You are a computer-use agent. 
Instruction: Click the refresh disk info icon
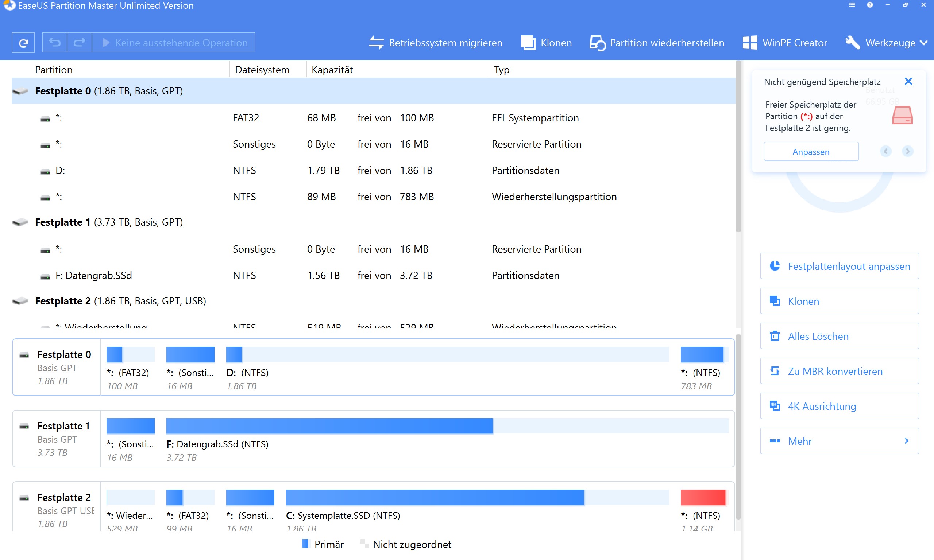click(x=23, y=43)
